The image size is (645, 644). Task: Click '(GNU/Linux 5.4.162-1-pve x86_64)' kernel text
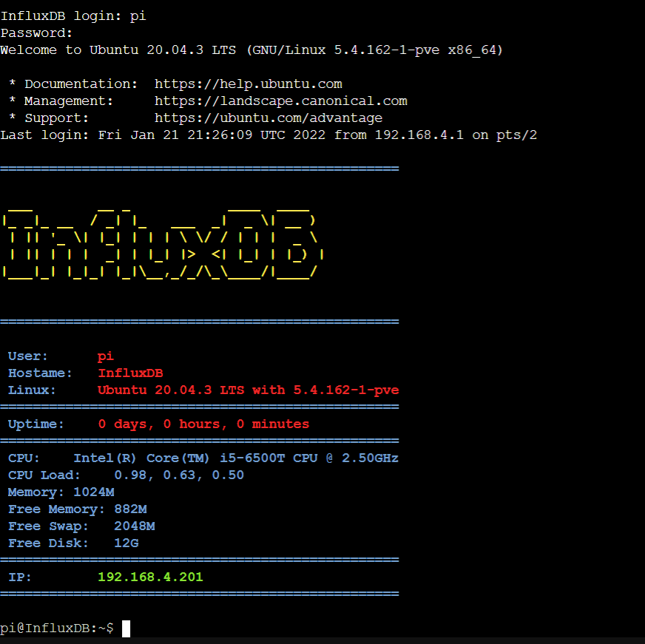[x=374, y=50]
